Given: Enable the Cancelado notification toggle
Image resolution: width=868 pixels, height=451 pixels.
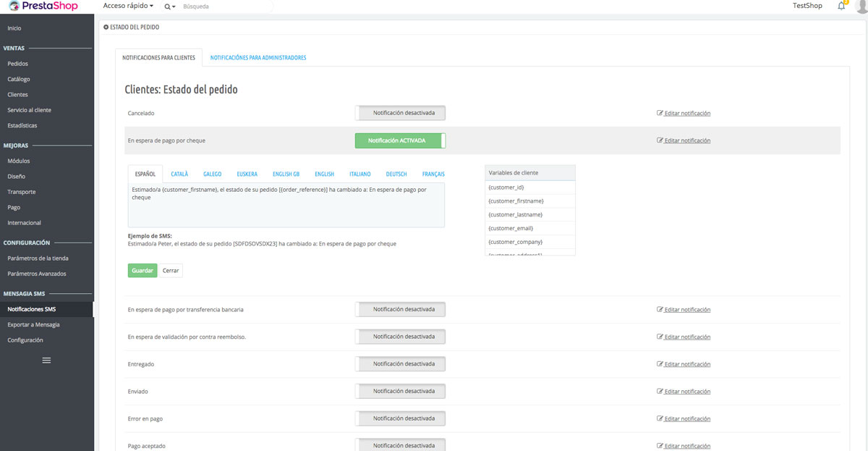Looking at the screenshot, I should [x=400, y=113].
